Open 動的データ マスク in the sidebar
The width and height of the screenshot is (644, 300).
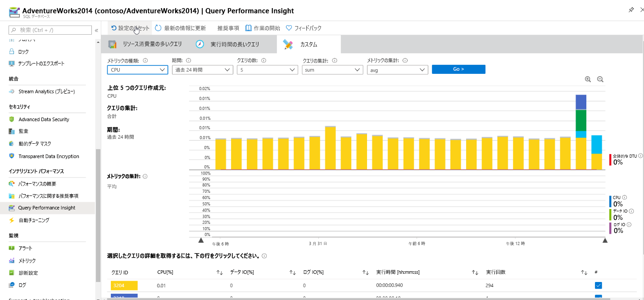coord(35,144)
